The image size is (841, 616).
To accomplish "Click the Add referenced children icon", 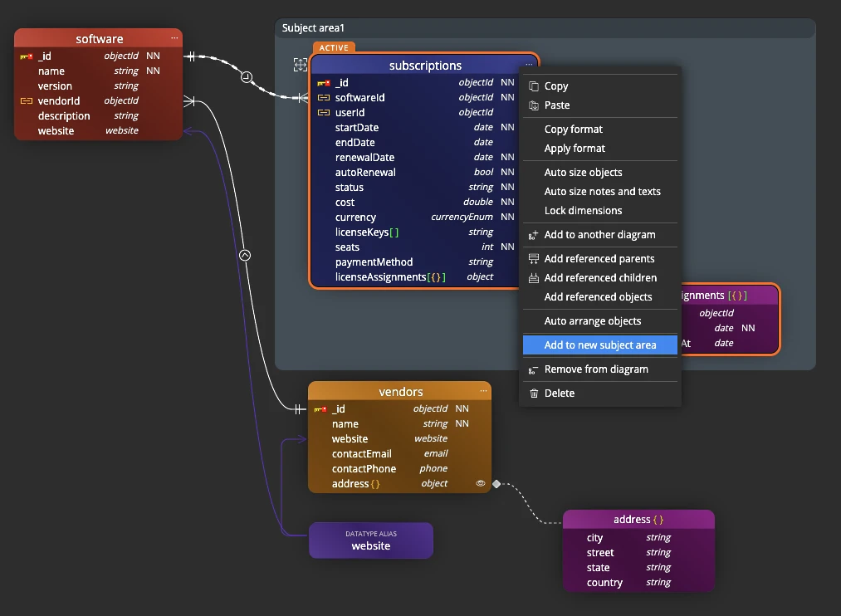I will point(533,278).
